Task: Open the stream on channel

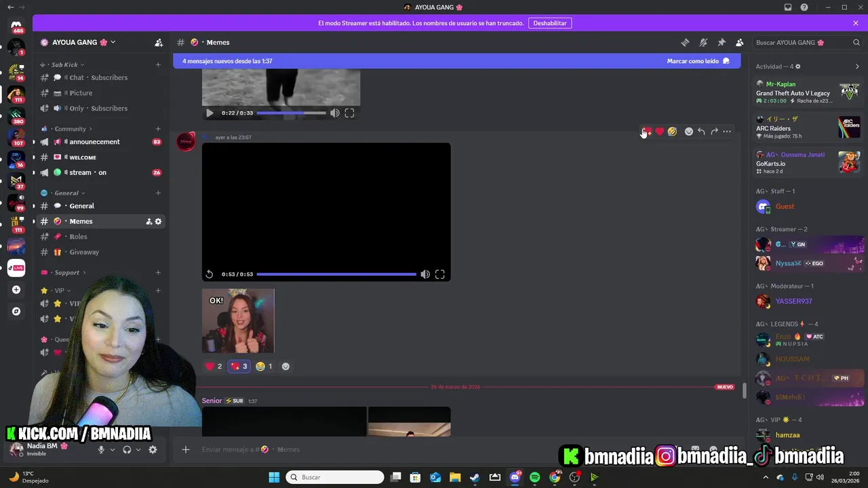Action: [x=100, y=172]
